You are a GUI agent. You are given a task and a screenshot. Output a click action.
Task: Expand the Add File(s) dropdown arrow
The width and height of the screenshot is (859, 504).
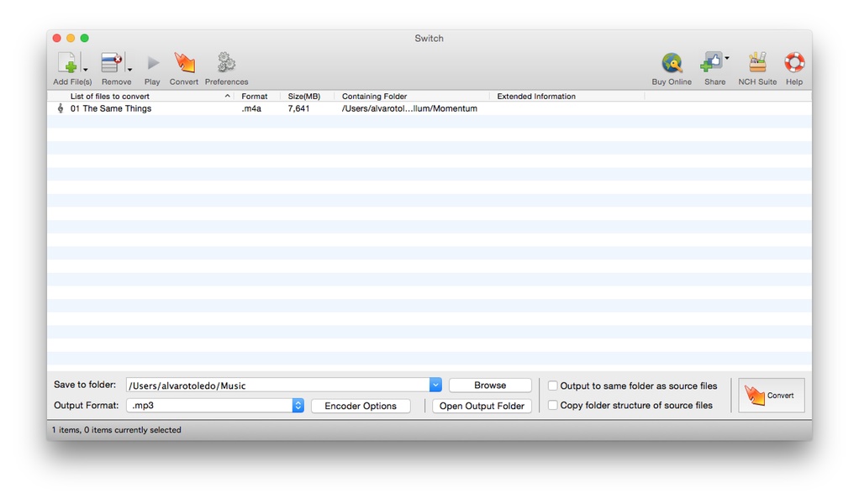[86, 70]
